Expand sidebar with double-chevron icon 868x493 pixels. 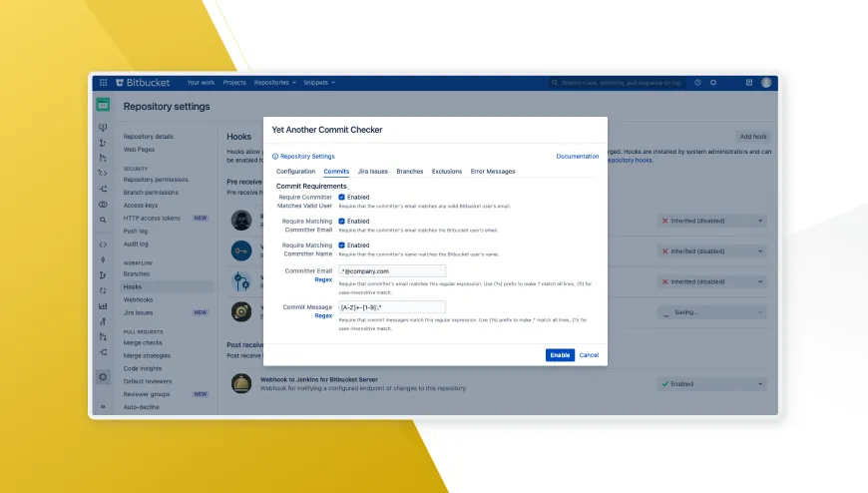pos(103,407)
